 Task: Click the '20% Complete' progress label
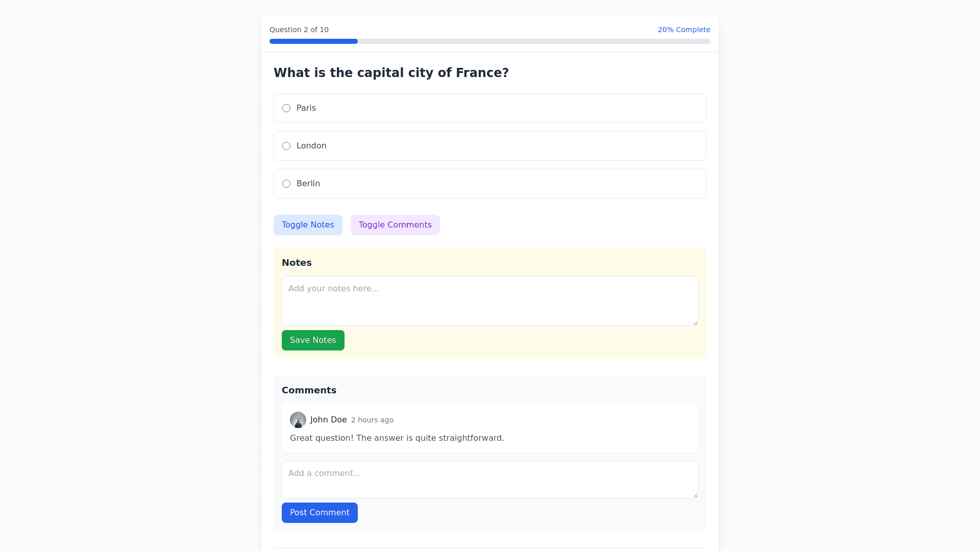pos(683,30)
